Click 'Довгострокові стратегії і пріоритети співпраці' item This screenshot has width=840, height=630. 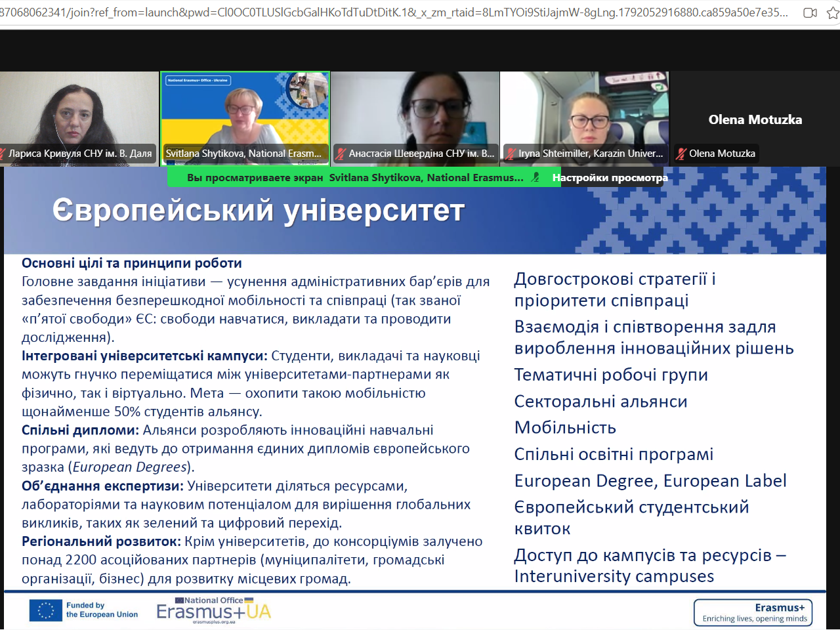tap(615, 289)
